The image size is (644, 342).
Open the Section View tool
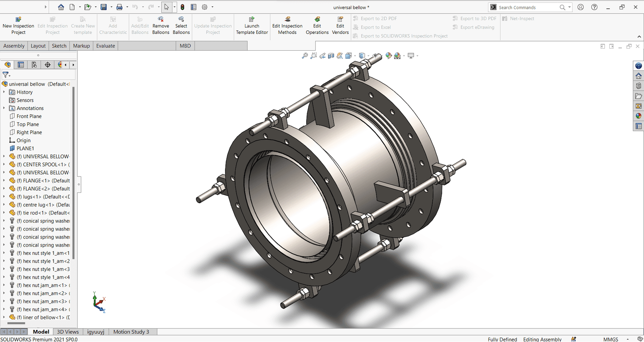[x=331, y=56]
